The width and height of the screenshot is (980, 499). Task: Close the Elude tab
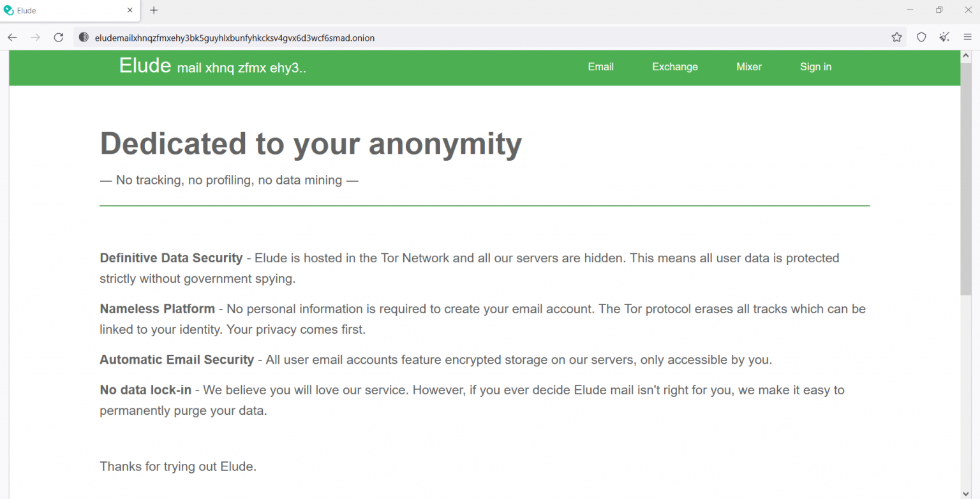pos(130,10)
